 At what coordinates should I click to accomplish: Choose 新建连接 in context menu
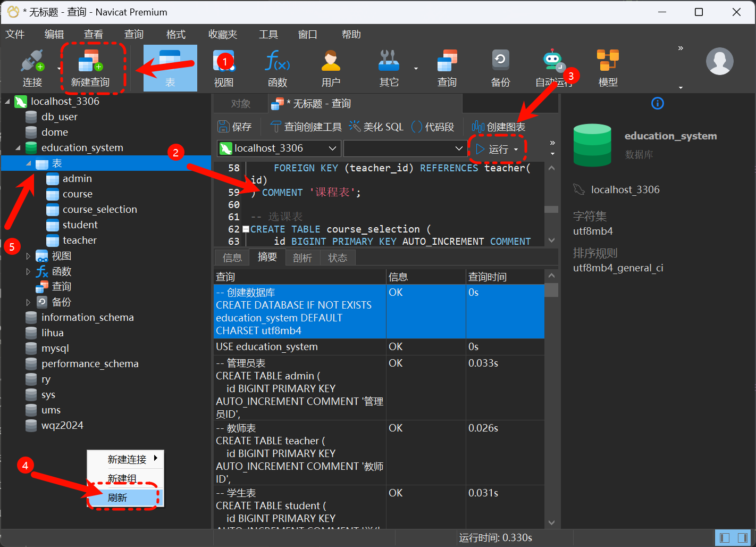click(126, 459)
